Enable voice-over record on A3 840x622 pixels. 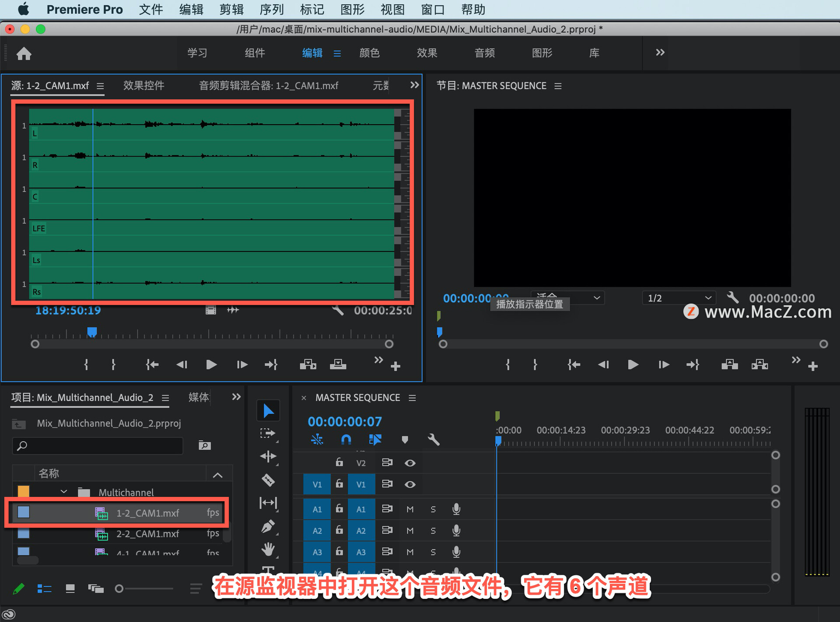456,552
